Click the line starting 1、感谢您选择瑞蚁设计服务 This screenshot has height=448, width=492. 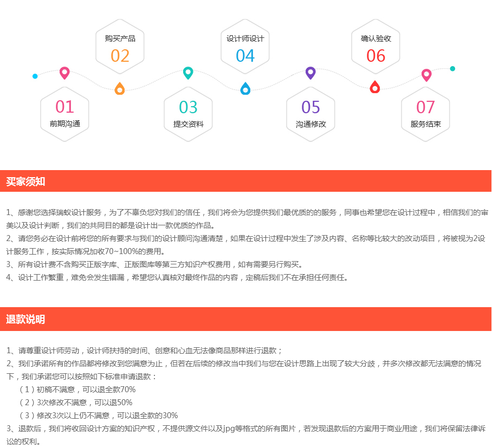(x=247, y=213)
